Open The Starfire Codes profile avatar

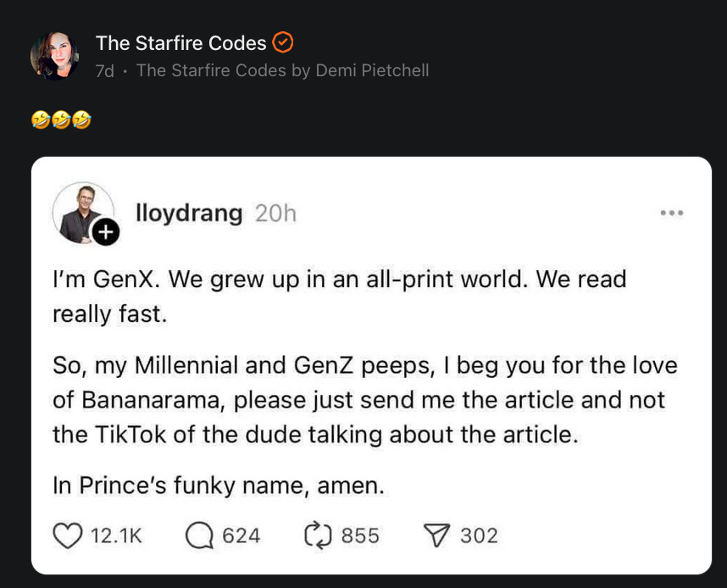(x=55, y=56)
